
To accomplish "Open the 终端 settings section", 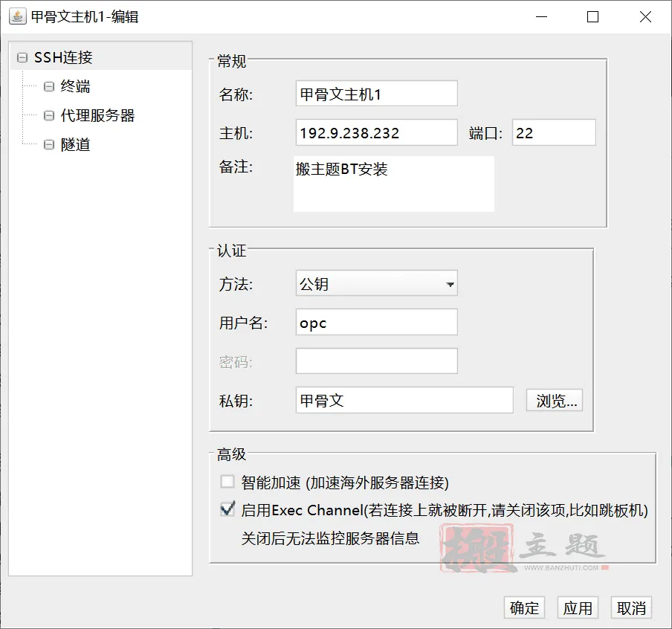I will click(75, 86).
